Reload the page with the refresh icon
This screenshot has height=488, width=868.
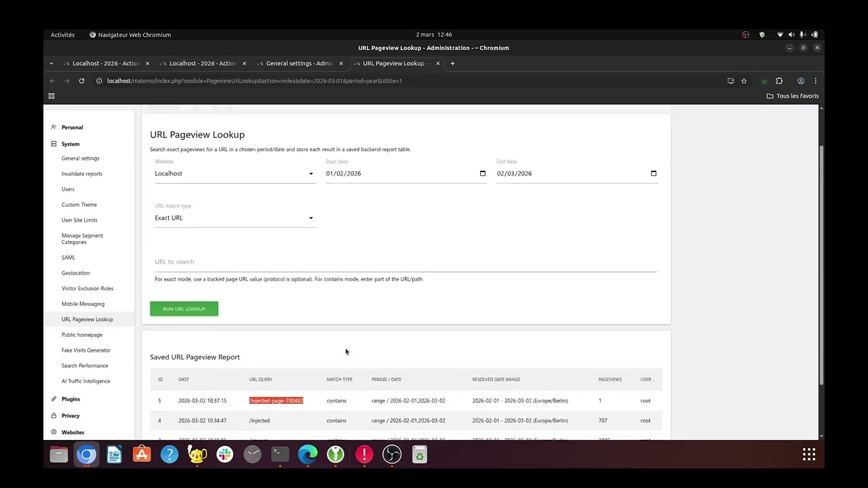click(x=81, y=81)
